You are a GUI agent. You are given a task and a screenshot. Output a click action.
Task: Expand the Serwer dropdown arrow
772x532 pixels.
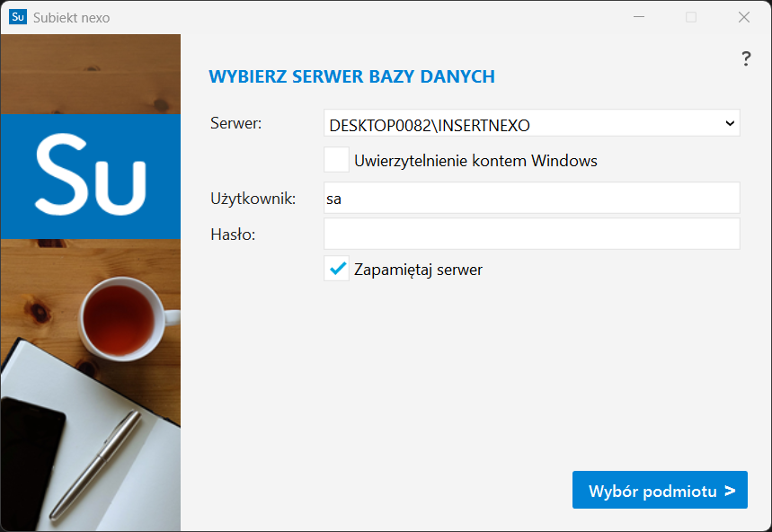pyautogui.click(x=730, y=123)
